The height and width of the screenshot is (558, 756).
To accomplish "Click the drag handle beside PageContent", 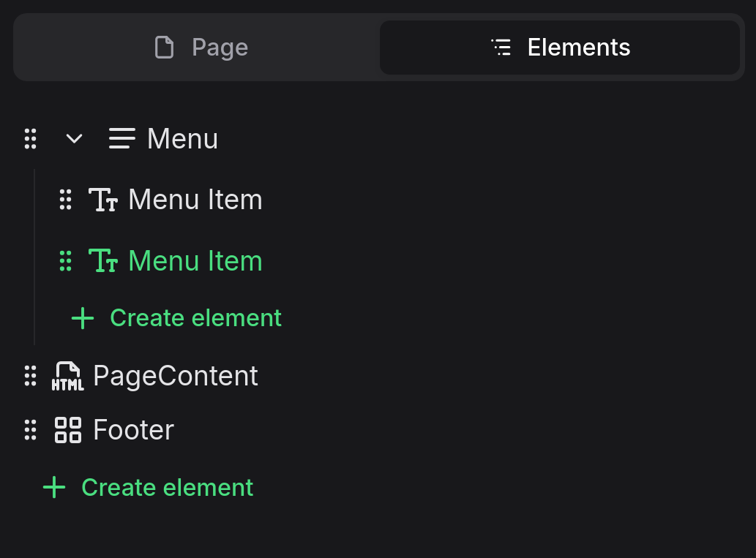I will point(30,376).
